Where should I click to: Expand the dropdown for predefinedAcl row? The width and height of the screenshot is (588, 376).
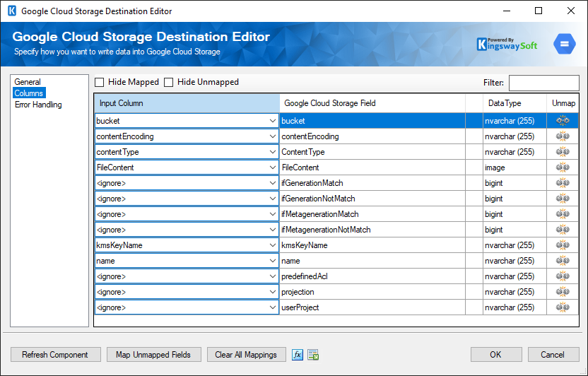click(x=273, y=276)
